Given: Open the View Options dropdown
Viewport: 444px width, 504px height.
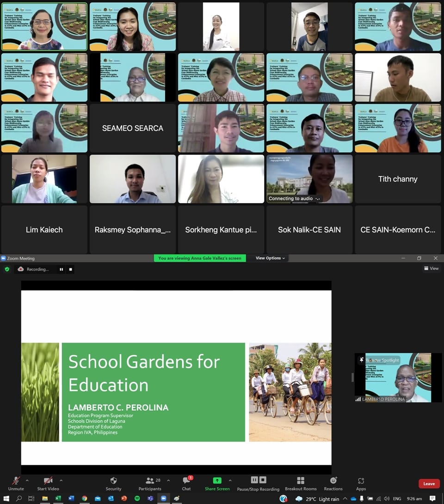Looking at the screenshot, I should (x=270, y=258).
